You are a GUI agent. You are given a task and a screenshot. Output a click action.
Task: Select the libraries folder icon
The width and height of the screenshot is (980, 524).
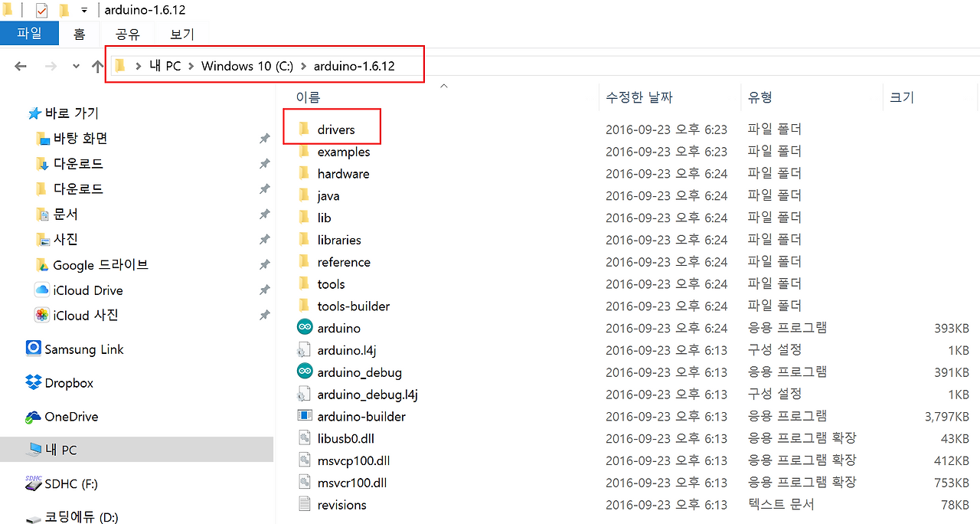click(304, 239)
